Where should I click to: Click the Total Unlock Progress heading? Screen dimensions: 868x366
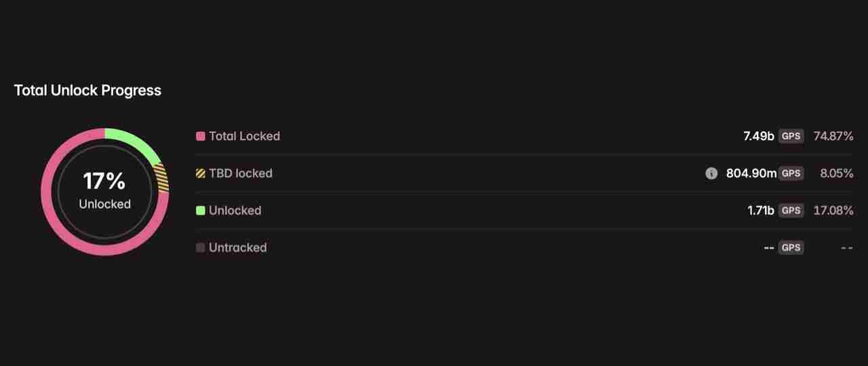(87, 90)
